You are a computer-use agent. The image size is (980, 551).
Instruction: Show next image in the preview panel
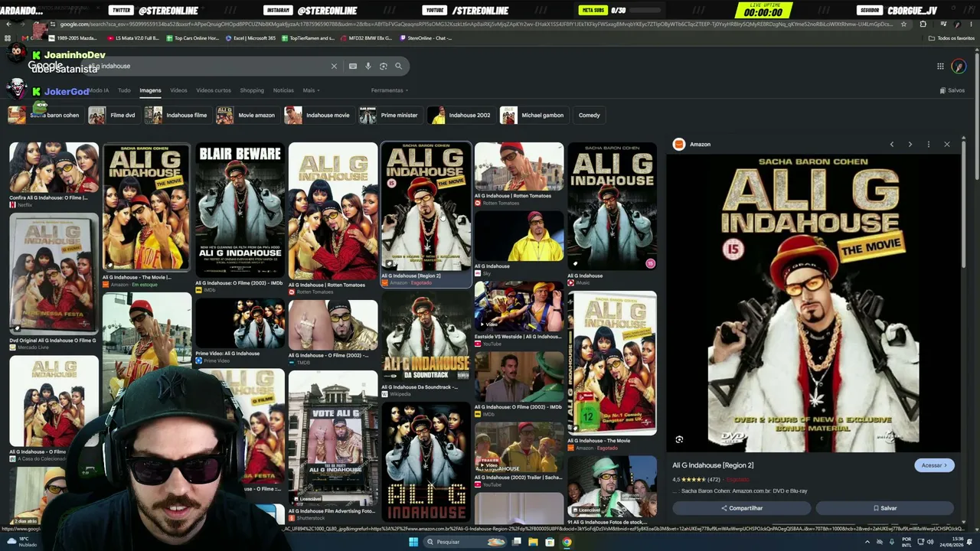pyautogui.click(x=910, y=145)
